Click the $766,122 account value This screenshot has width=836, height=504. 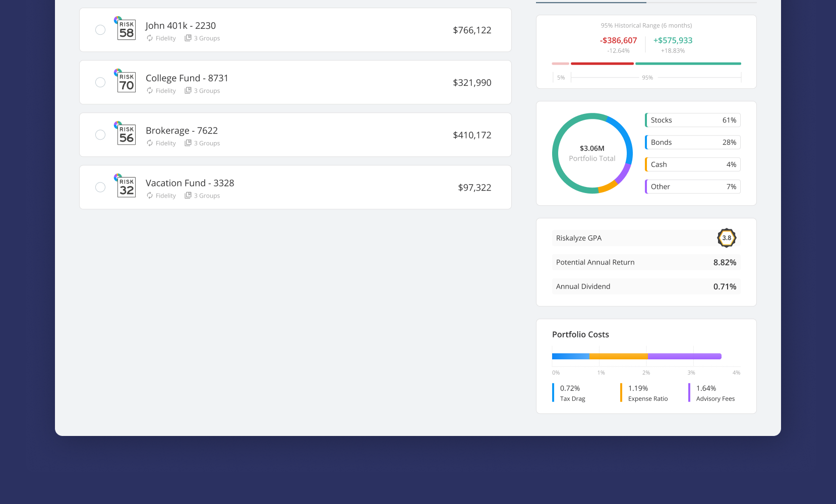point(472,30)
